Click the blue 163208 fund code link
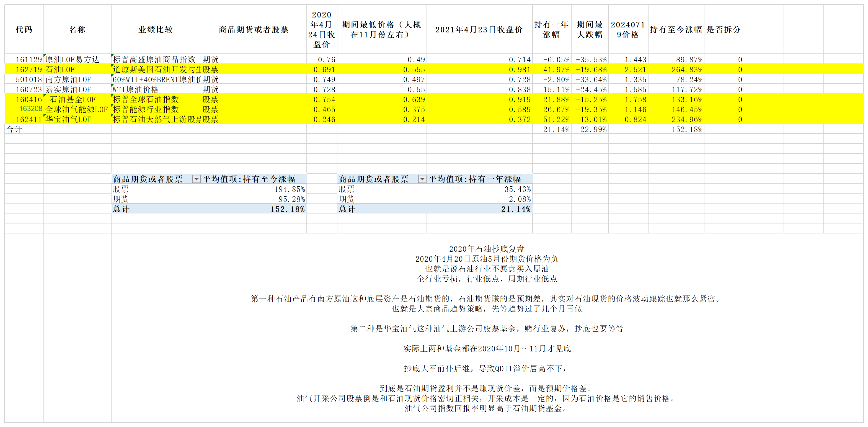 click(x=31, y=109)
